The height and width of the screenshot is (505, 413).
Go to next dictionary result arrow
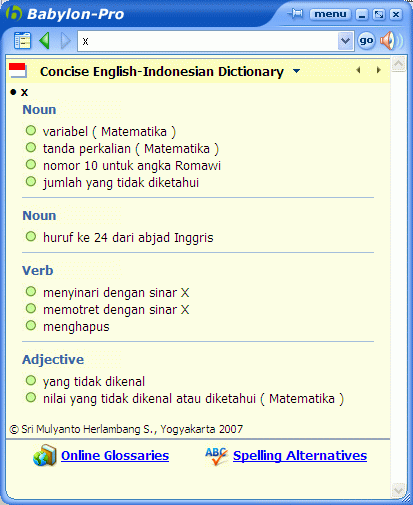[378, 70]
